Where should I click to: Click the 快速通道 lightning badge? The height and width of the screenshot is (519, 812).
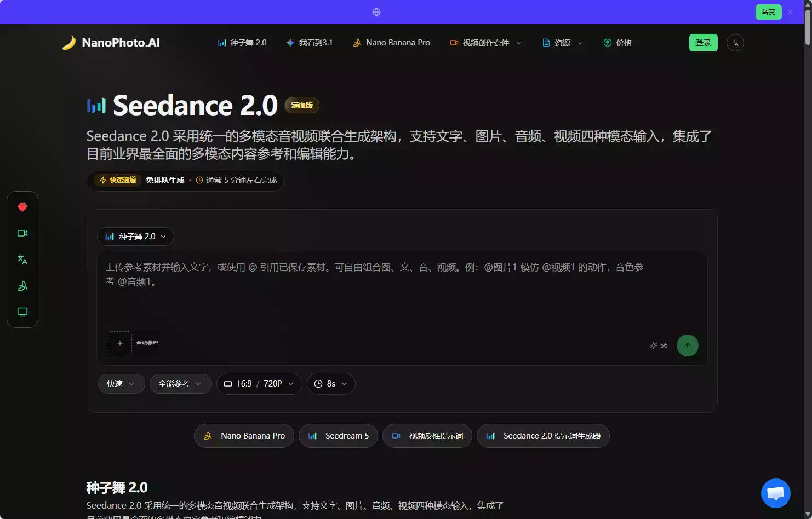tap(118, 180)
